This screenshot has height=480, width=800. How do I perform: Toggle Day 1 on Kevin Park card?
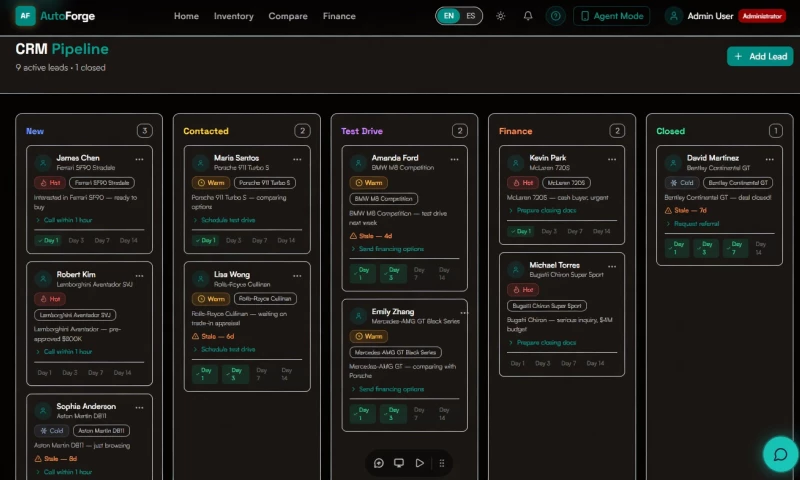tap(520, 231)
